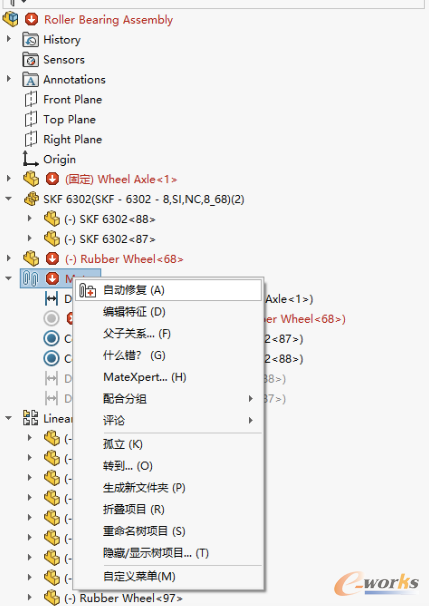Viewport: 429px width, 606px height.
Task: Collapse the SKF 6302 subassembly node
Action: 9,199
